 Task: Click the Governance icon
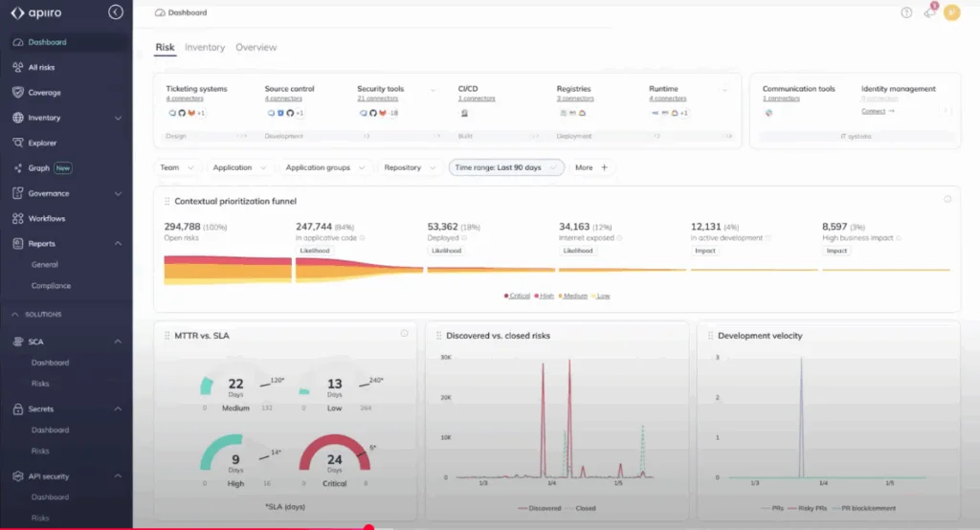(17, 193)
